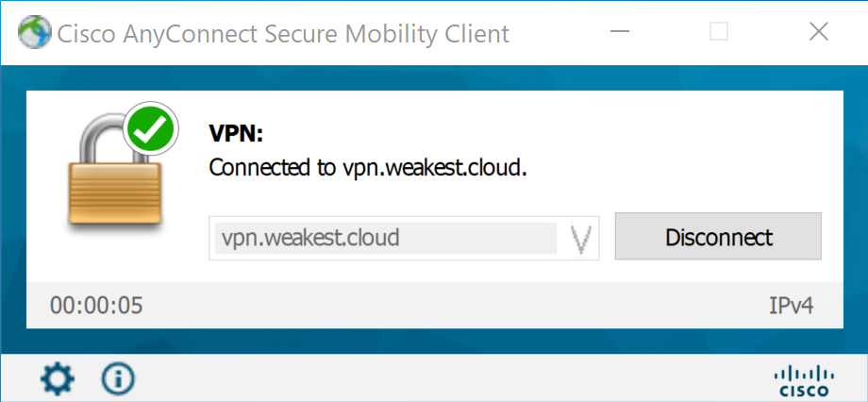Minimize the AnyConnect window
This screenshot has width=868, height=402.
point(620,32)
